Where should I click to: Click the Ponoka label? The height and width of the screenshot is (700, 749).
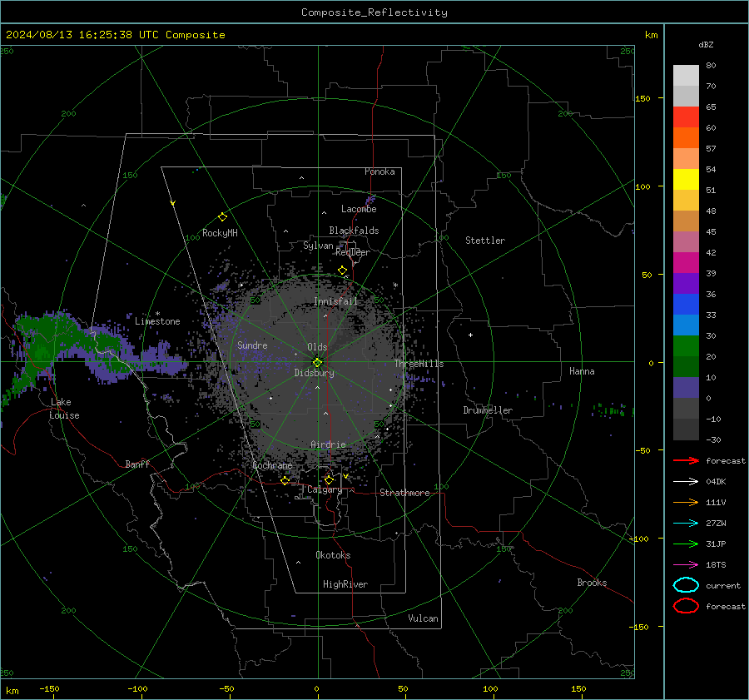tap(379, 171)
